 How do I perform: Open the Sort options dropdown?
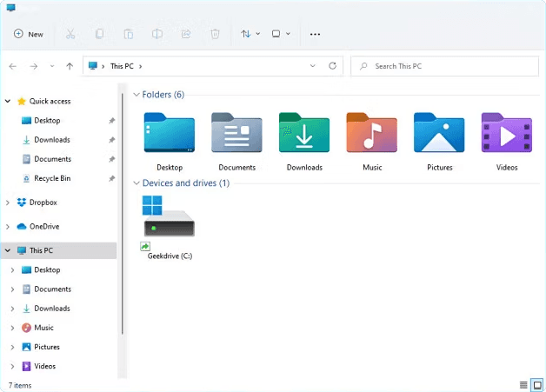click(250, 34)
